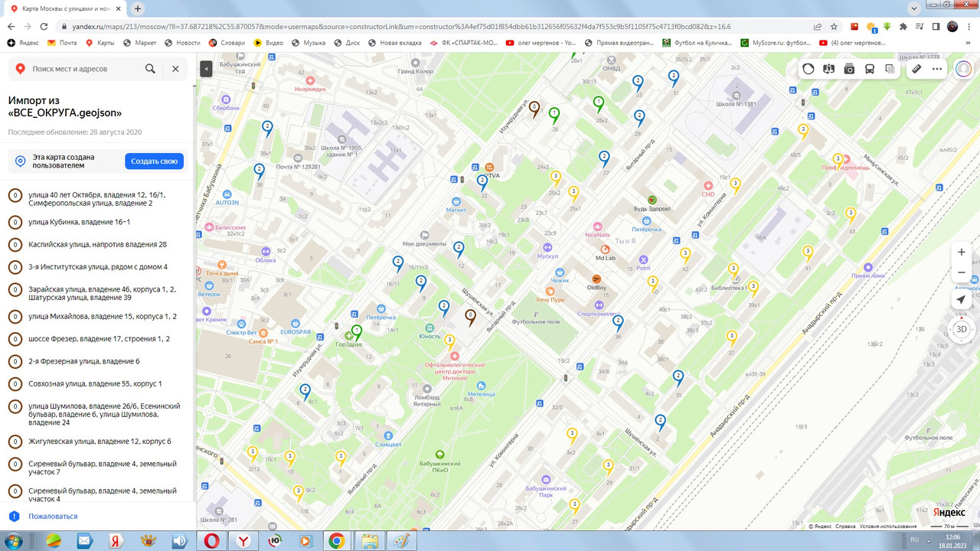The image size is (980, 551).
Task: Click the Ниармедик clinic marker
Action: (310, 80)
